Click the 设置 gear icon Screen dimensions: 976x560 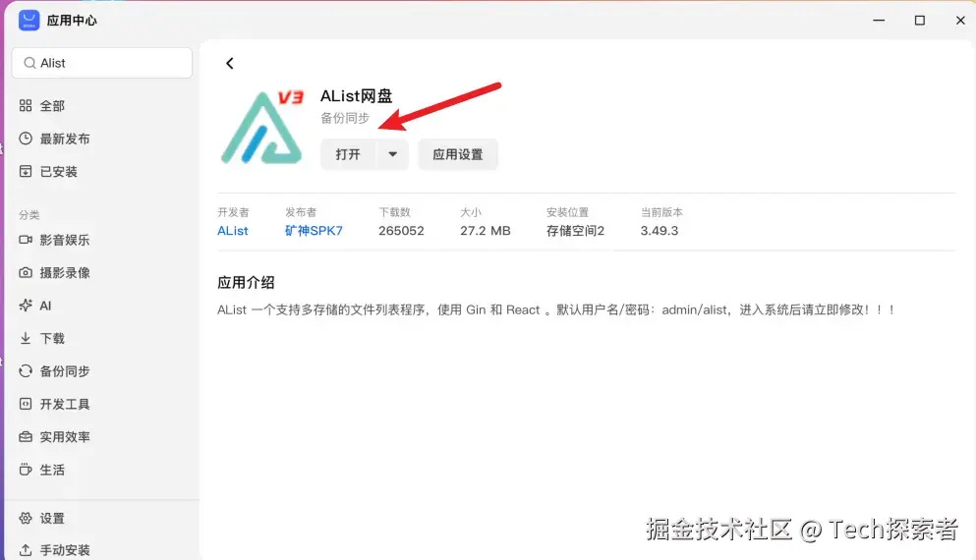point(26,518)
